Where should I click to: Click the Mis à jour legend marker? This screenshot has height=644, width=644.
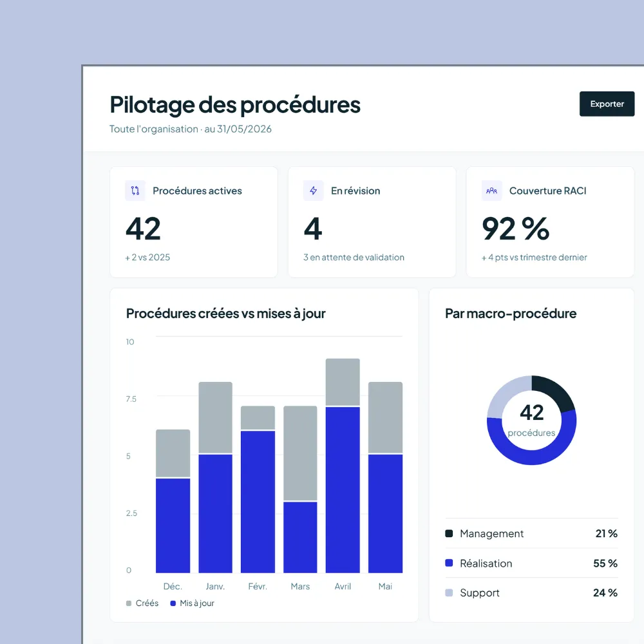coord(173,603)
